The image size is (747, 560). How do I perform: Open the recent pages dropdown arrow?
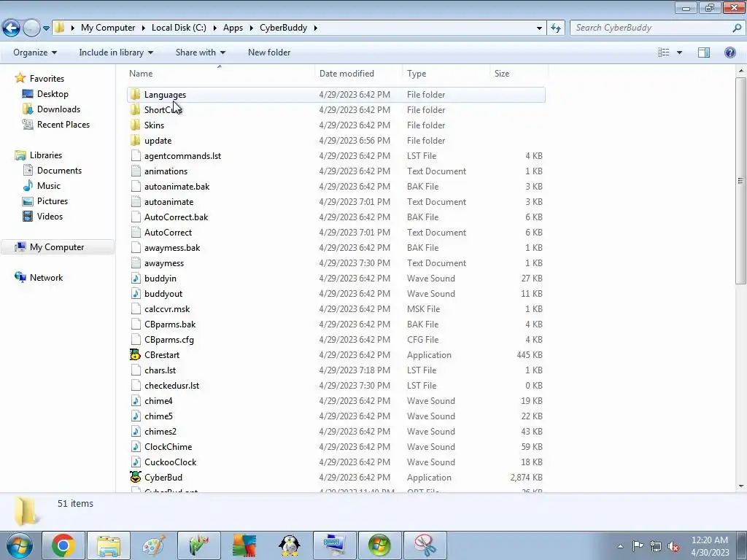click(46, 28)
